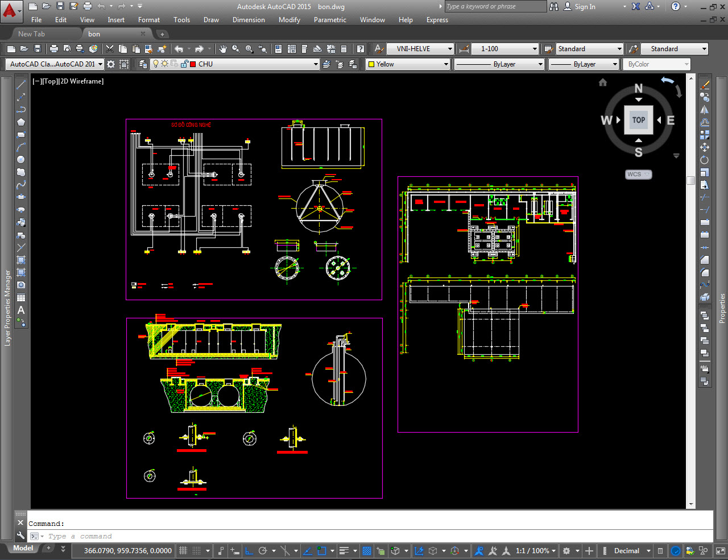Select the Table tool in Draw toolbar
Screen dimensions: 728x560
click(21, 297)
